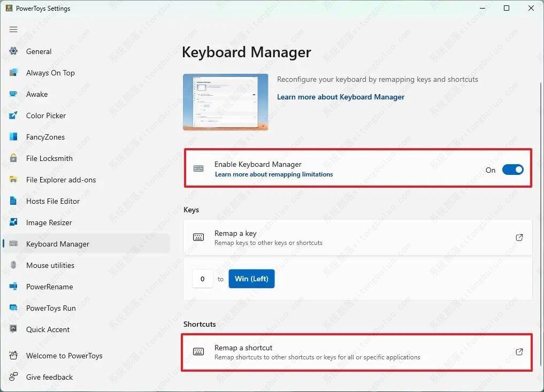Click the File Locksmith padlock icon
544x392 pixels.
click(x=14, y=158)
